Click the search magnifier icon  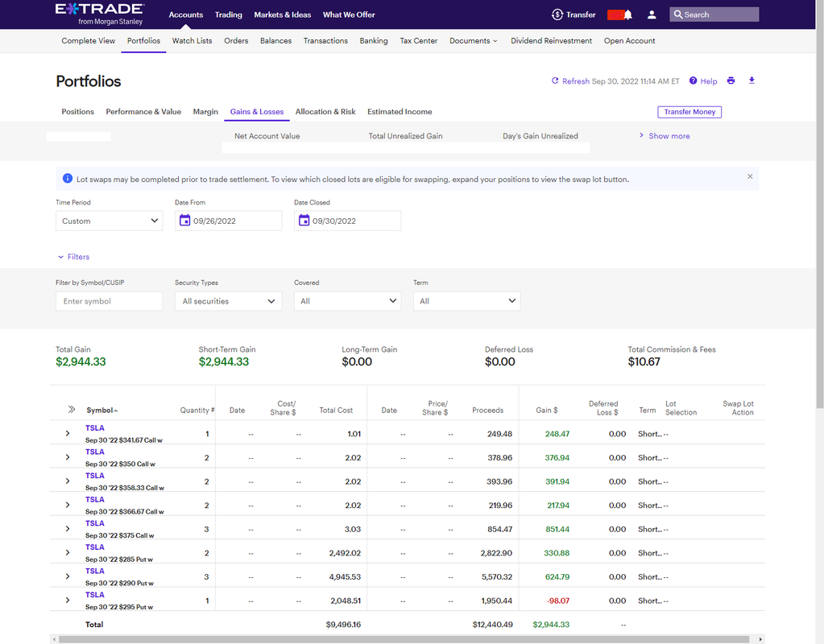[678, 14]
